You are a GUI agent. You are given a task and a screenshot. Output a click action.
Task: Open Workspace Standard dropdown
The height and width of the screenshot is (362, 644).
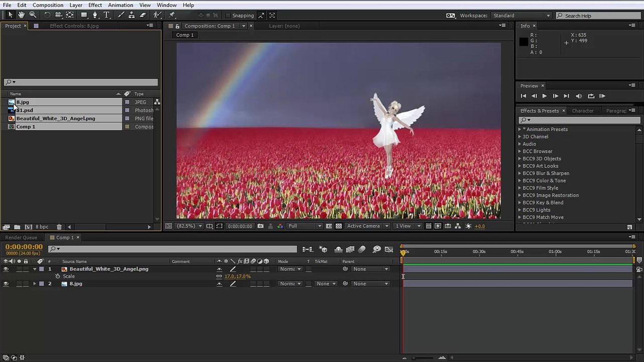coord(521,16)
